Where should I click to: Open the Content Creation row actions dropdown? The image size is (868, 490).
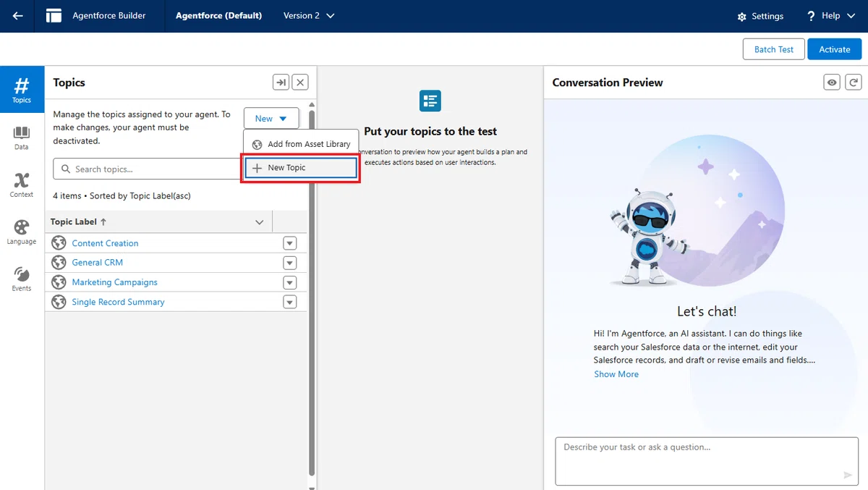pyautogui.click(x=290, y=243)
